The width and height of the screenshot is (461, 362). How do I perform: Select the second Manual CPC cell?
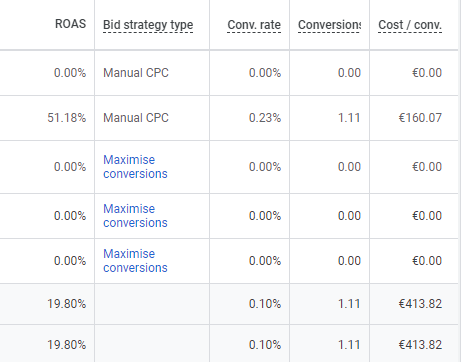[x=136, y=118]
